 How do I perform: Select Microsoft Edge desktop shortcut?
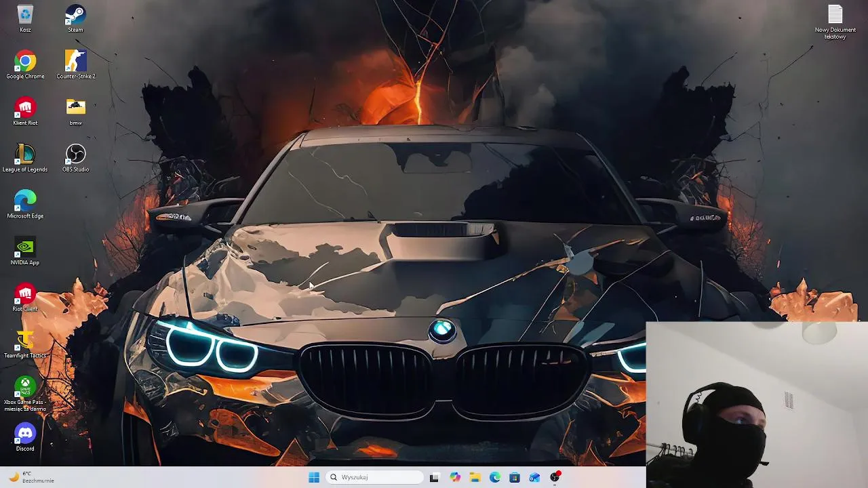(25, 205)
